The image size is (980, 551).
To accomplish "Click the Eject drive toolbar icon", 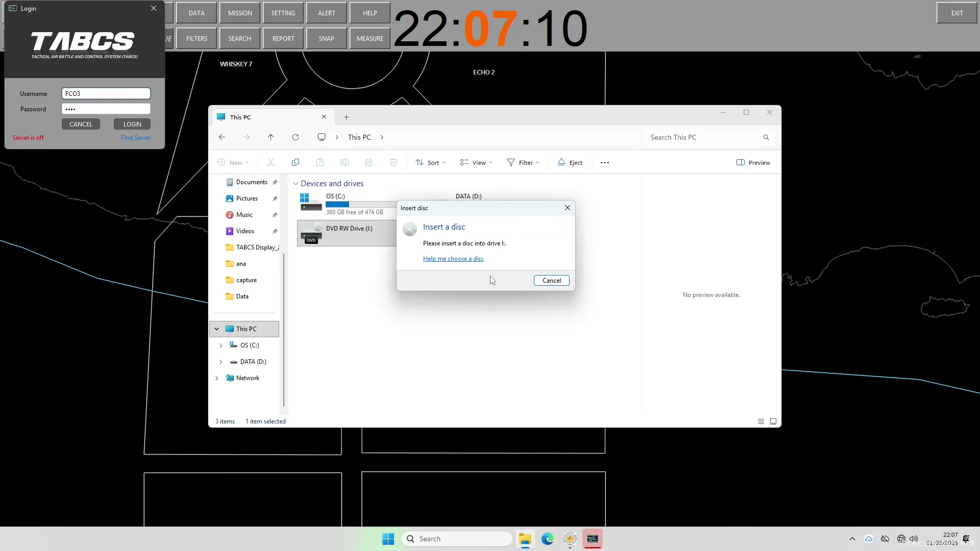I will click(570, 162).
